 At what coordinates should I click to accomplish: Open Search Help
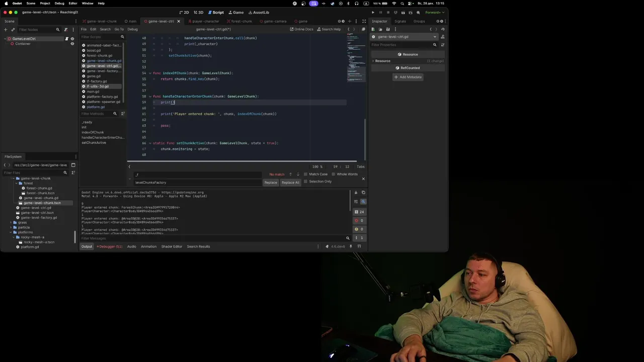pyautogui.click(x=329, y=29)
